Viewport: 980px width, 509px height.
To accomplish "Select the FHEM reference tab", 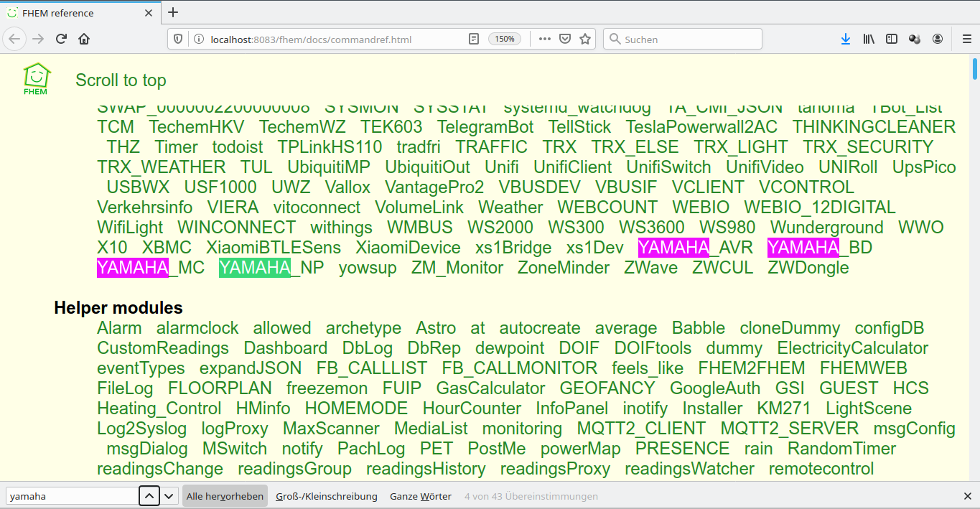I will 80,13.
